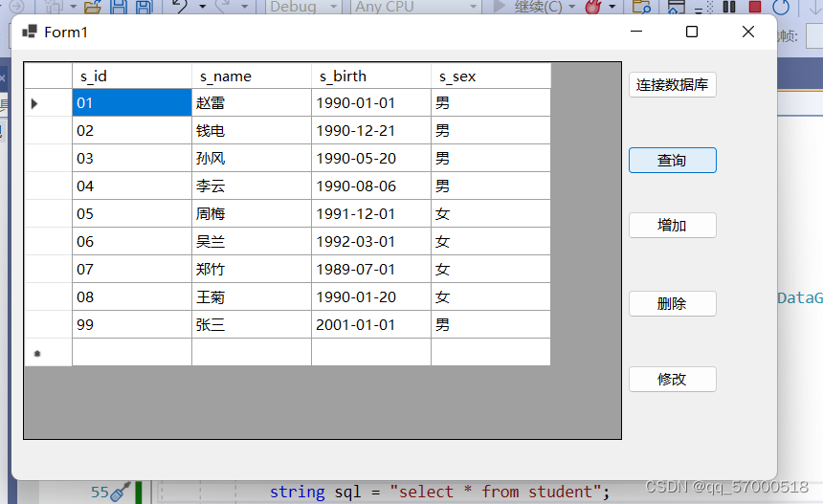Select the name cell 李云

[252, 186]
